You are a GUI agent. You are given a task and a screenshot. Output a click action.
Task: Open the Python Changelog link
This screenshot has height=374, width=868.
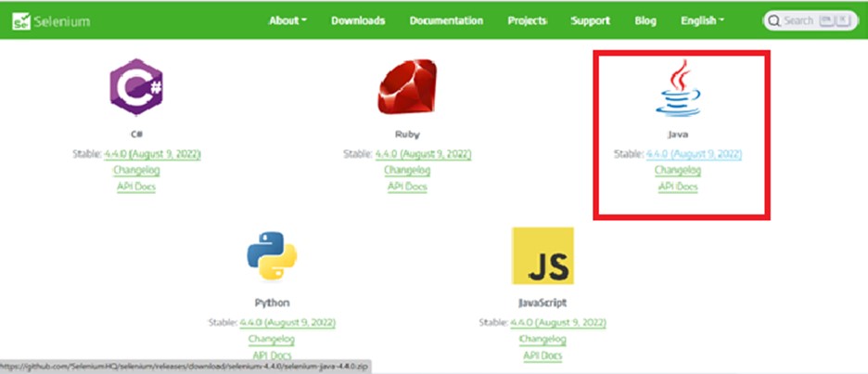tap(271, 339)
